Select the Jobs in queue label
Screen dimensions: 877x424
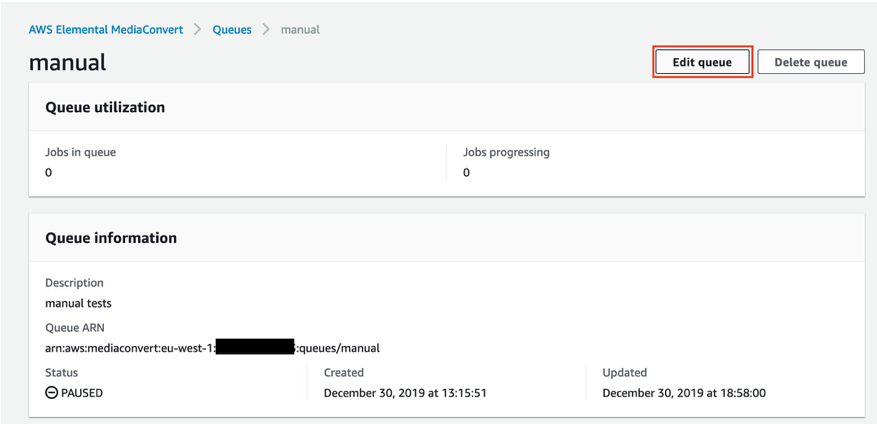point(81,152)
